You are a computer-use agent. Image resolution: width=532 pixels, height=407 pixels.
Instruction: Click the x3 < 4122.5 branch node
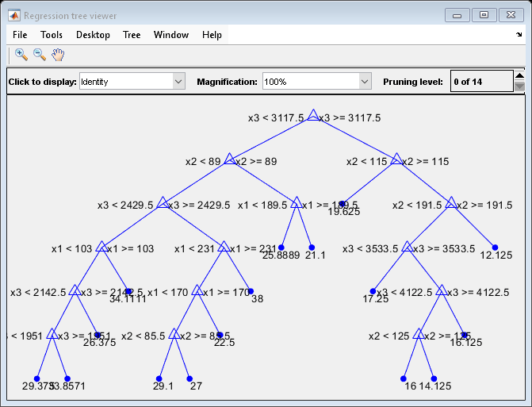pos(441,290)
